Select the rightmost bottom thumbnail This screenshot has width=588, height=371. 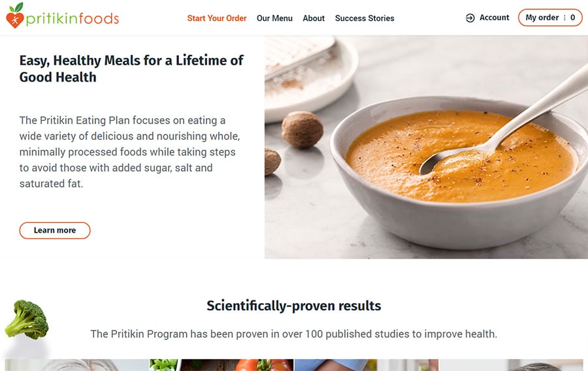click(511, 365)
